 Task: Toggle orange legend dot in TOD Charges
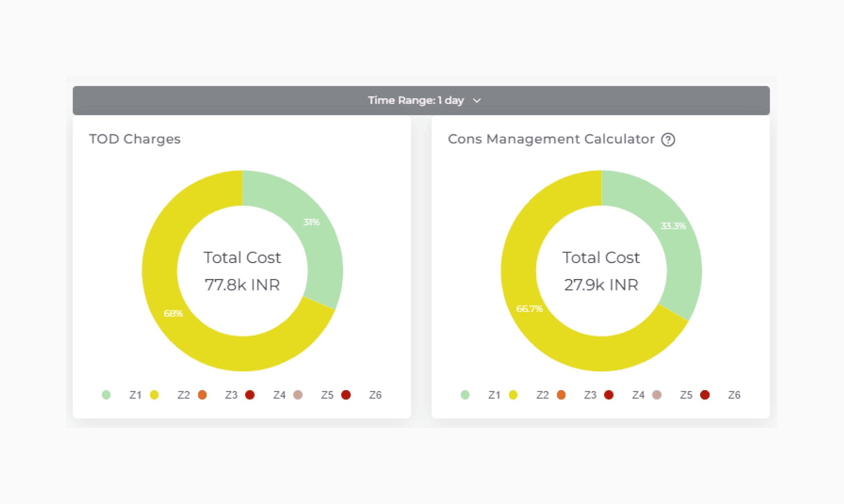point(202,395)
